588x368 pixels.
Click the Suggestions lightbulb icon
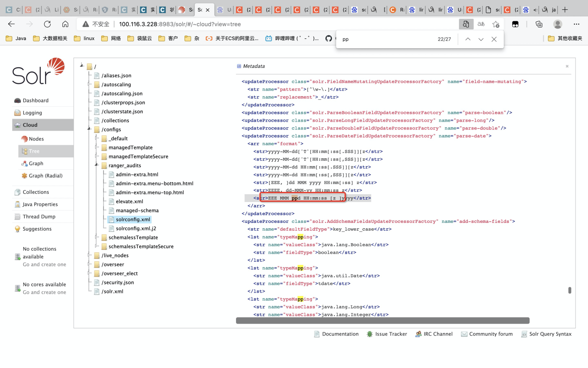[x=17, y=229]
